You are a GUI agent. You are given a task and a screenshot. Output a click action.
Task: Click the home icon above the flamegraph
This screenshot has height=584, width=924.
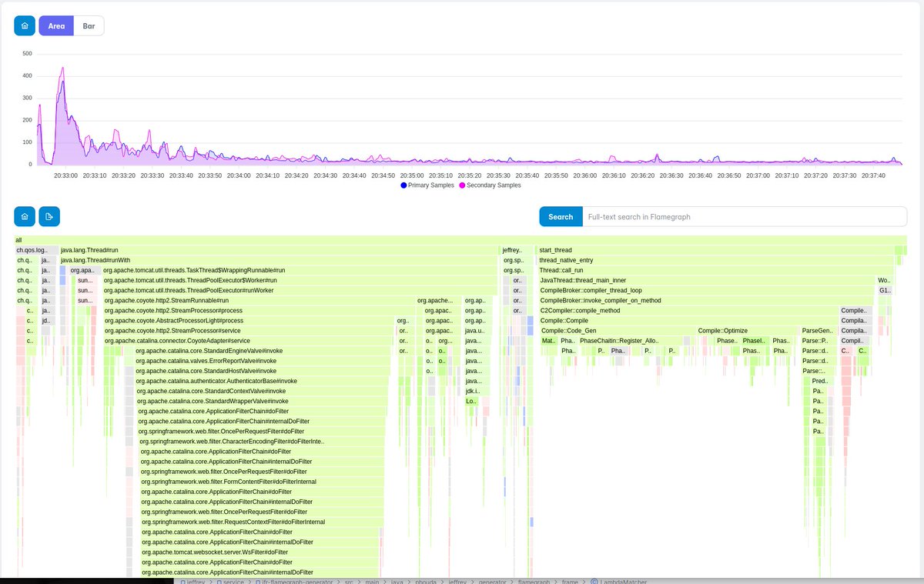(x=25, y=217)
